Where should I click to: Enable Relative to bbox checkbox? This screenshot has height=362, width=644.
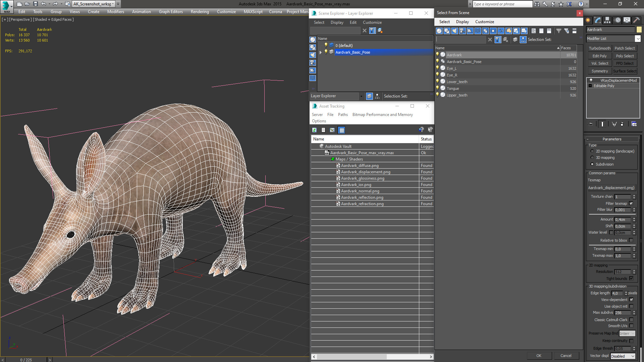click(x=631, y=240)
